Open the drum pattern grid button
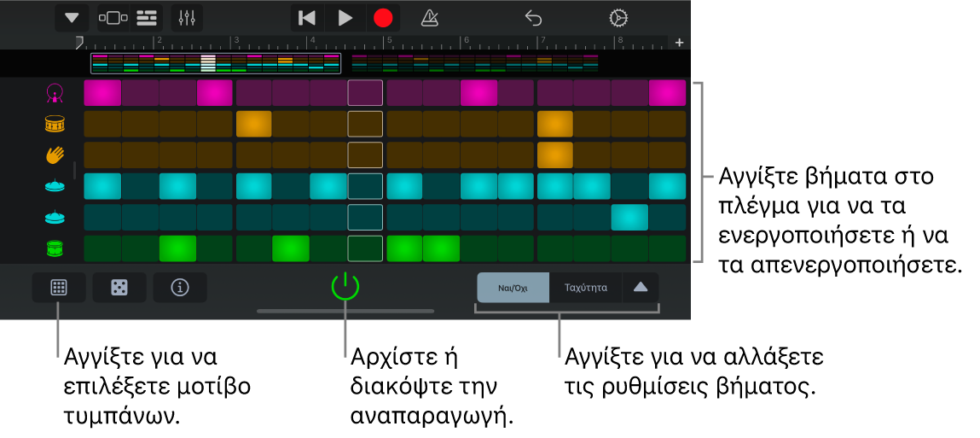Screen dimensions: 980x438 pyautogui.click(x=59, y=288)
